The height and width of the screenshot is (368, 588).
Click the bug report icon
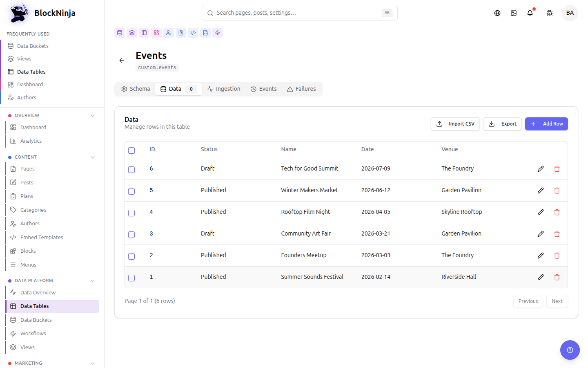550,13
